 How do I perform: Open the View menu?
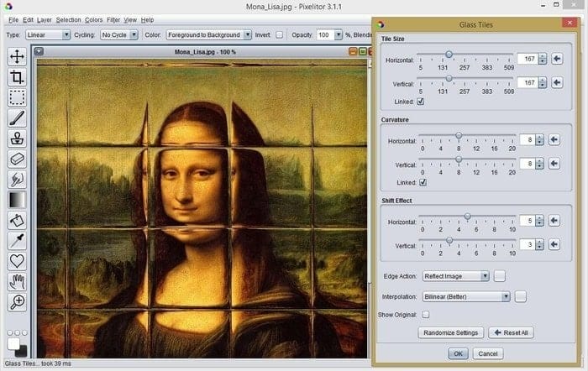[x=130, y=20]
